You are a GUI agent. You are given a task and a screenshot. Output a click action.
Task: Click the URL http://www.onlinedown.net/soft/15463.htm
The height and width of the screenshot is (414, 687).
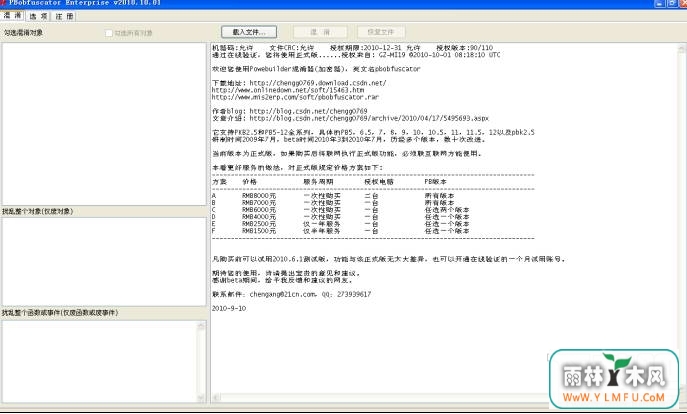(288, 90)
